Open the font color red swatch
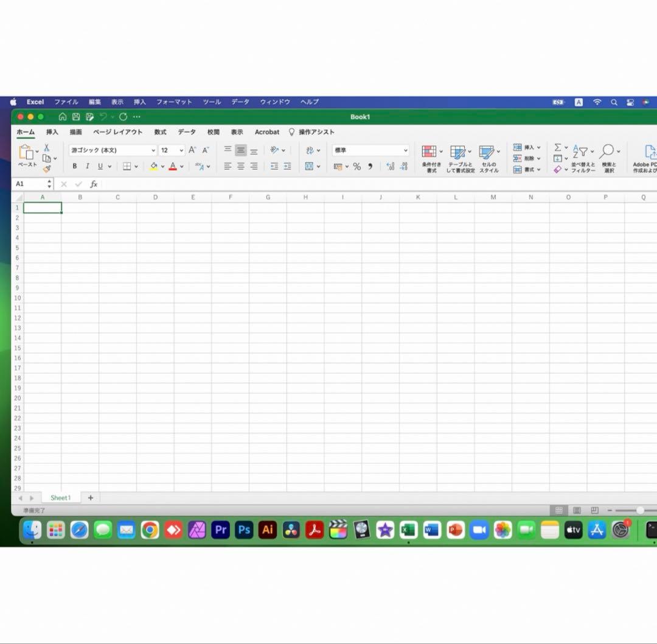The width and height of the screenshot is (657, 644). tap(172, 166)
